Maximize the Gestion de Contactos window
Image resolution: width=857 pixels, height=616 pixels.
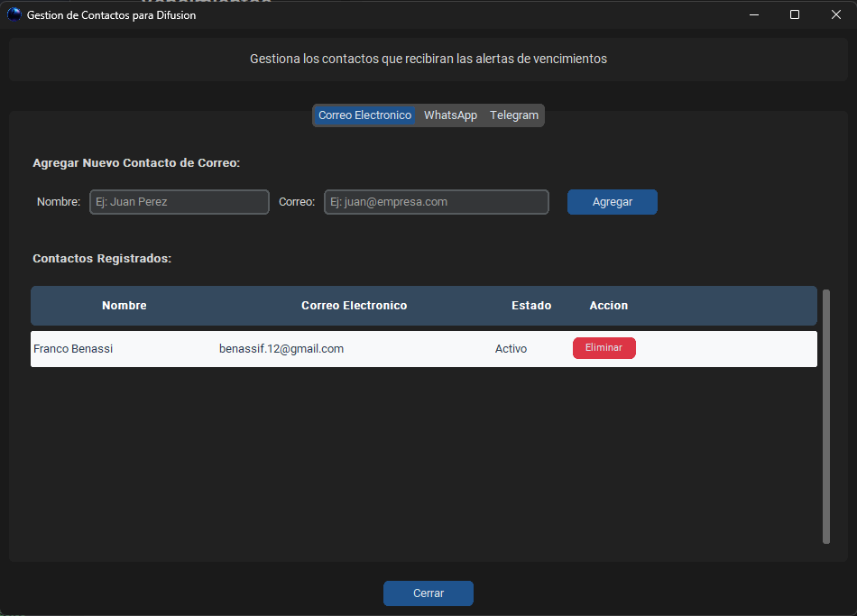(795, 14)
